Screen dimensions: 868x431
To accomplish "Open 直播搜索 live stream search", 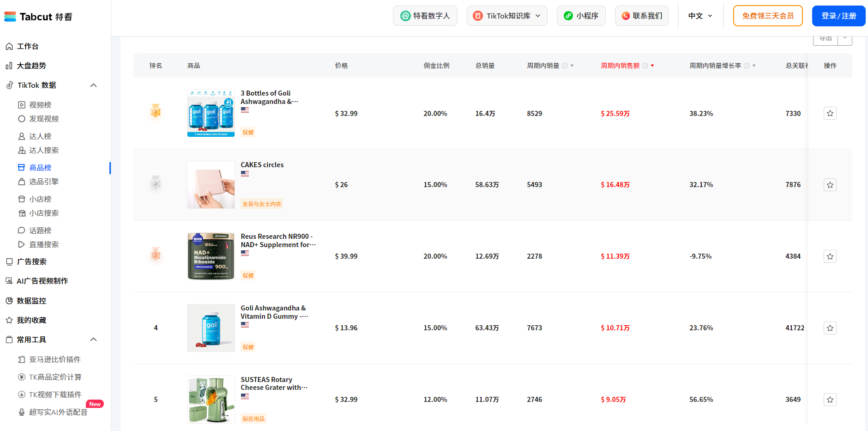I will [x=44, y=244].
